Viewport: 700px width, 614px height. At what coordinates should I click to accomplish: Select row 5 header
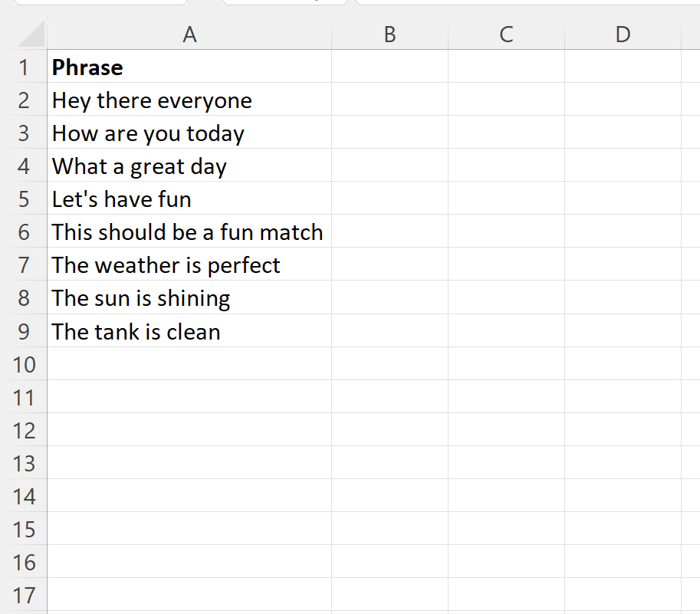24,199
